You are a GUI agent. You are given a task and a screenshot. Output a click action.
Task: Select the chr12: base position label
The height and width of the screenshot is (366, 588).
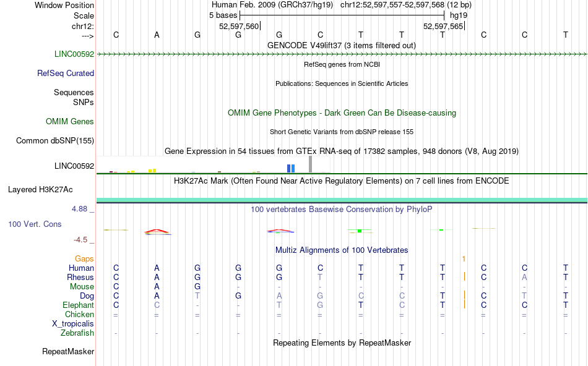(x=82, y=26)
